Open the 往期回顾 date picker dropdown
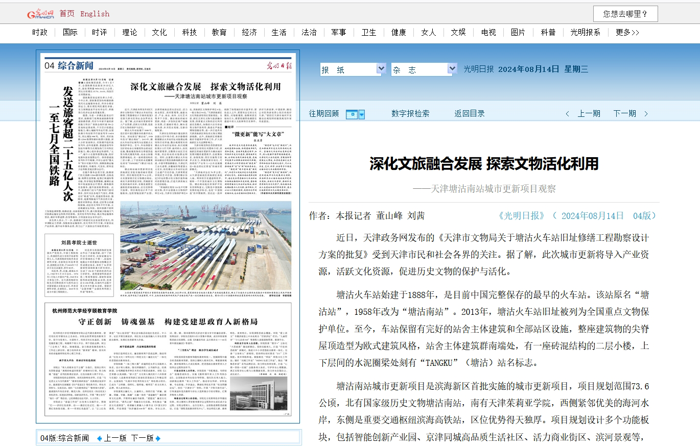The height and width of the screenshot is (447, 700). coord(355,114)
